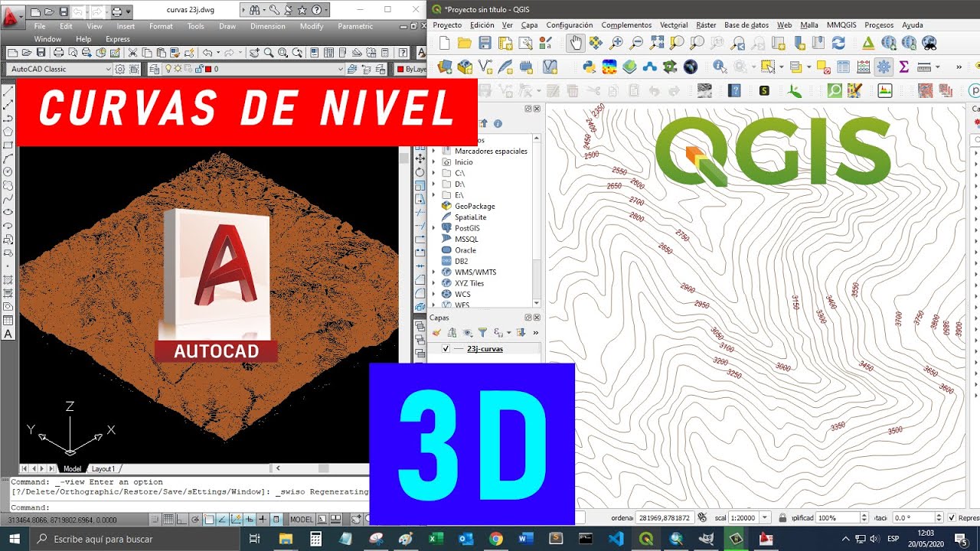Open QGIS select features dropdown arrow
The height and width of the screenshot is (551, 980).
781,67
